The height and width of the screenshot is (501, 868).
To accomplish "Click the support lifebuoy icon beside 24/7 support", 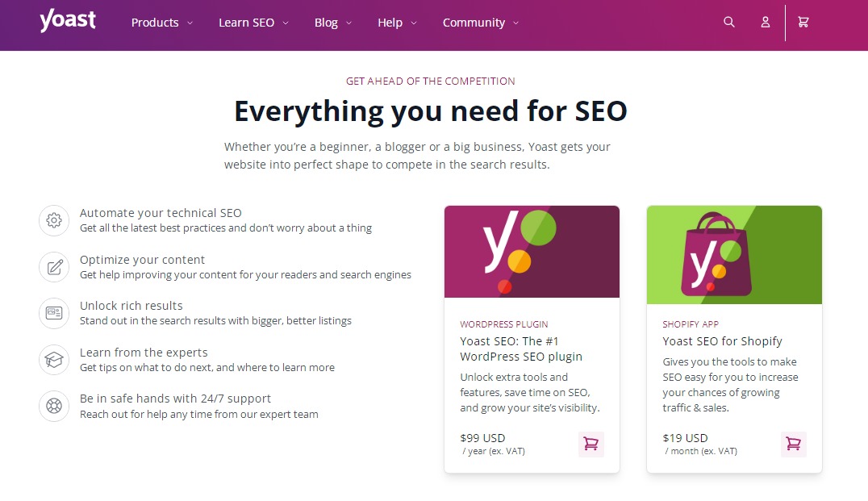I will 53,407.
